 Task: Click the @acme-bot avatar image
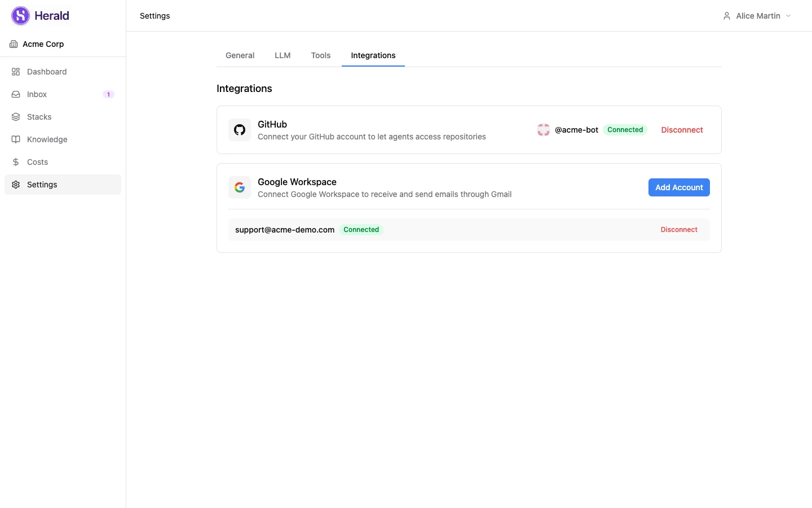coord(543,130)
